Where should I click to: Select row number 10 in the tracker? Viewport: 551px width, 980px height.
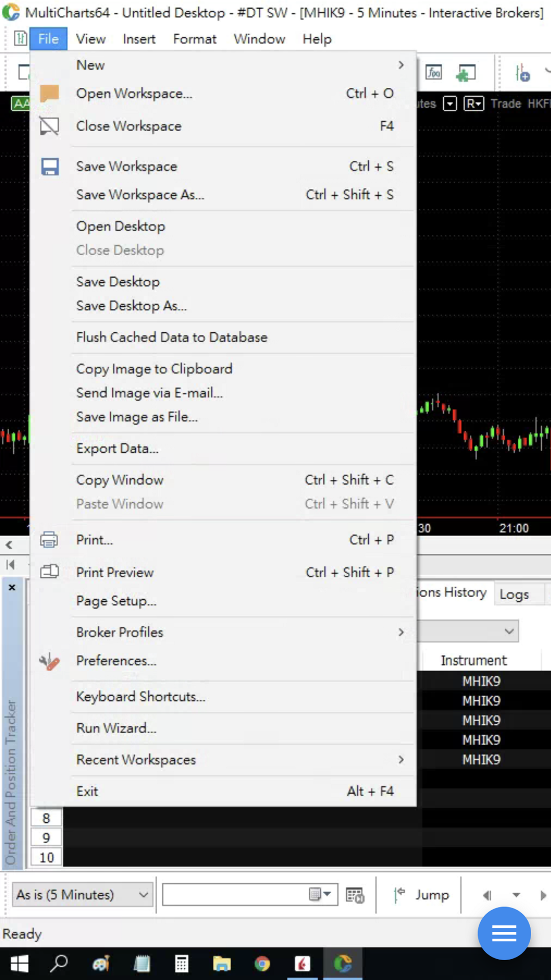[x=46, y=857]
